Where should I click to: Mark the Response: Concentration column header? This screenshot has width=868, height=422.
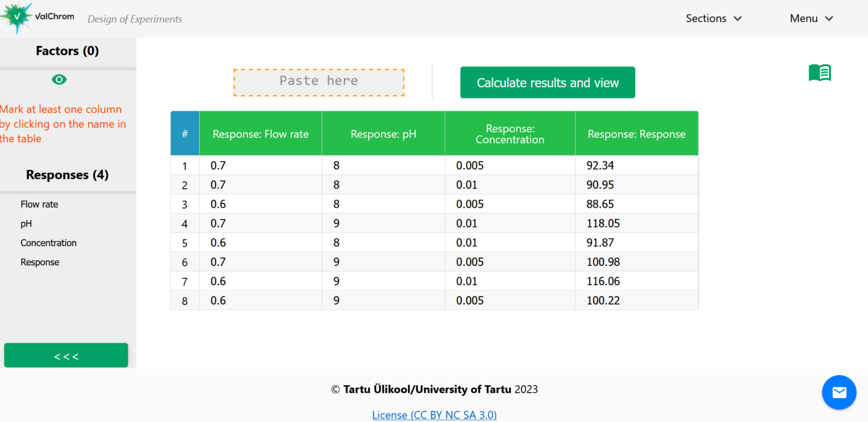coord(510,134)
